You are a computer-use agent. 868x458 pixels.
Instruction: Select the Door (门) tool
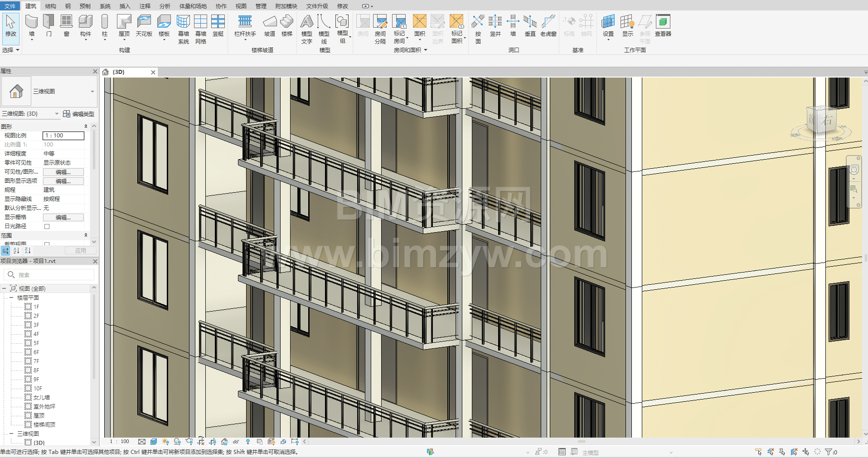click(x=48, y=25)
